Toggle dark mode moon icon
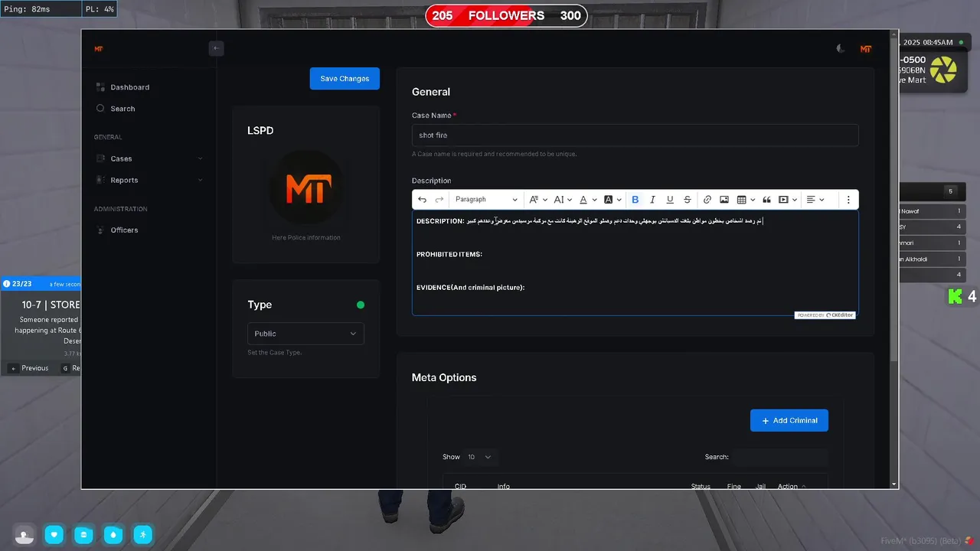 pos(841,48)
